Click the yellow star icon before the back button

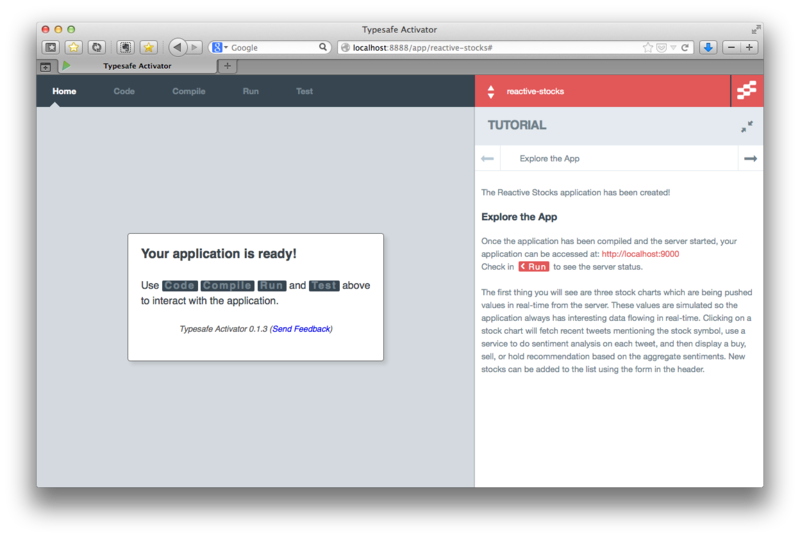pos(148,47)
